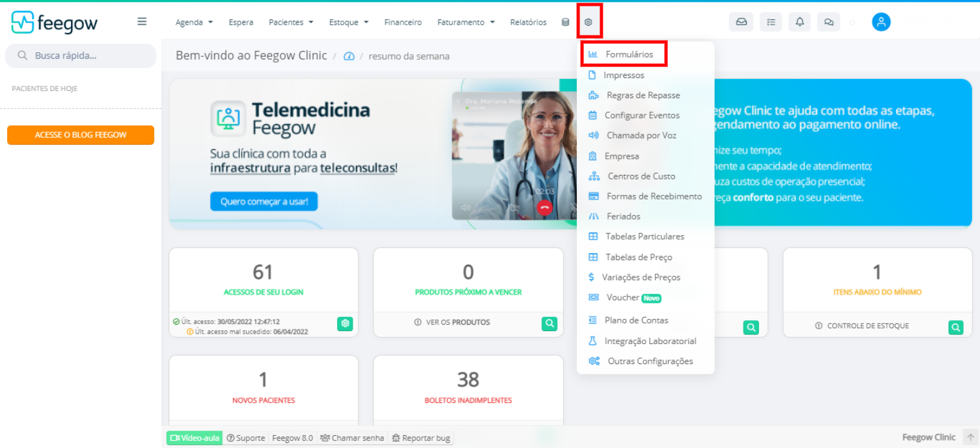This screenshot has width=980, height=448.
Task: Click Acesse o Blog Feegow button
Action: pyautogui.click(x=81, y=135)
